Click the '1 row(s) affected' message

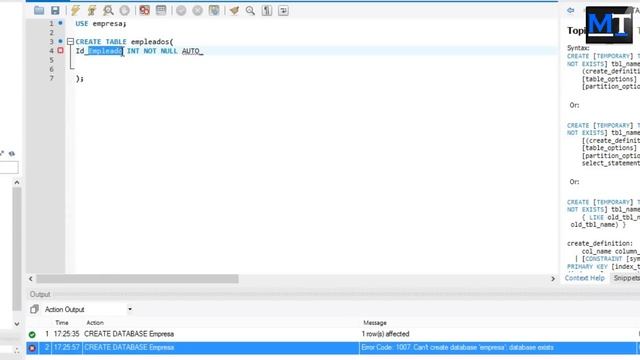click(x=385, y=334)
